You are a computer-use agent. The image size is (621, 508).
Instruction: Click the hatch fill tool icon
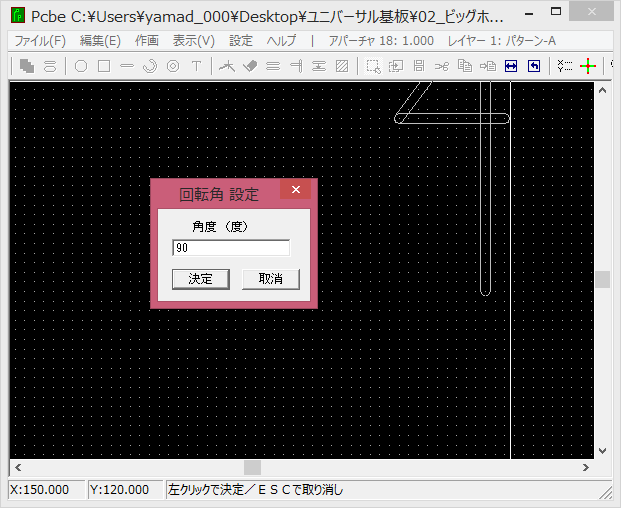(343, 66)
